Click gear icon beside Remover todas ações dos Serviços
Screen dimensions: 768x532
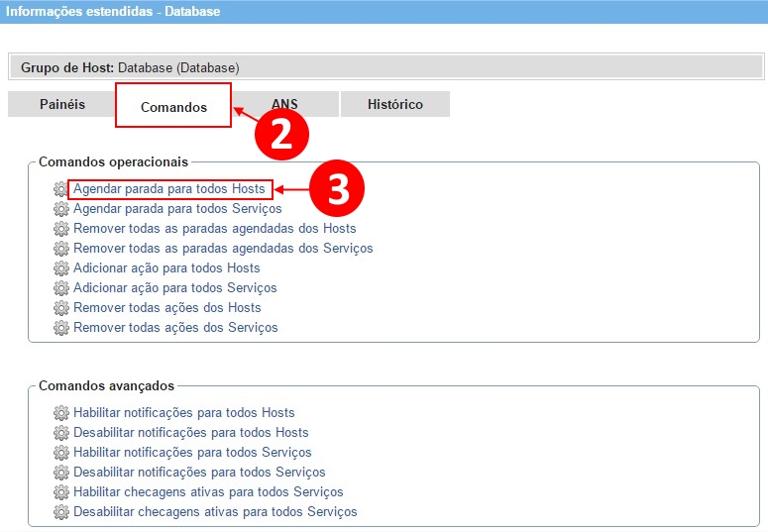coord(61,328)
